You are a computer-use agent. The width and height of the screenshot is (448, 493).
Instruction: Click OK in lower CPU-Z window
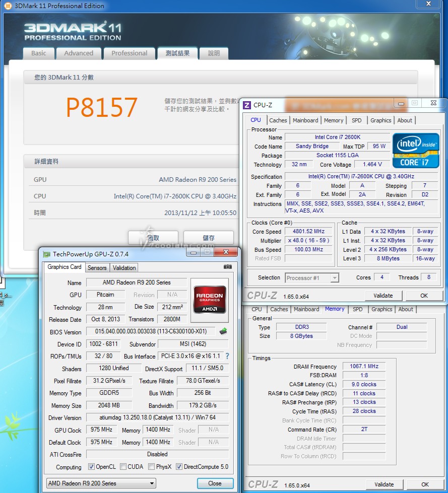click(x=425, y=484)
